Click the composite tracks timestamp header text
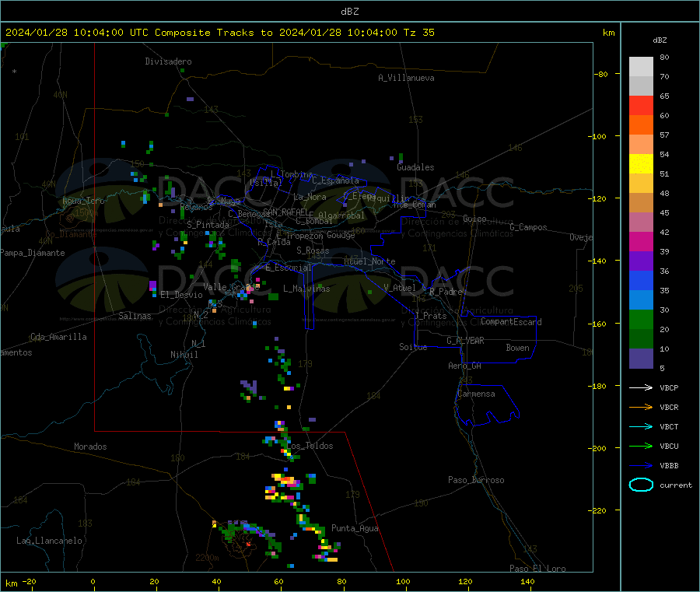The width and height of the screenshot is (700, 592). (219, 33)
